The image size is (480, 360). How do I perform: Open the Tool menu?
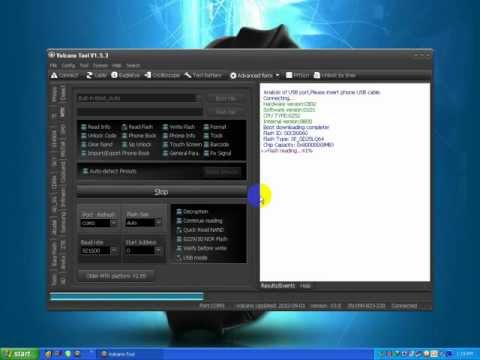point(84,66)
